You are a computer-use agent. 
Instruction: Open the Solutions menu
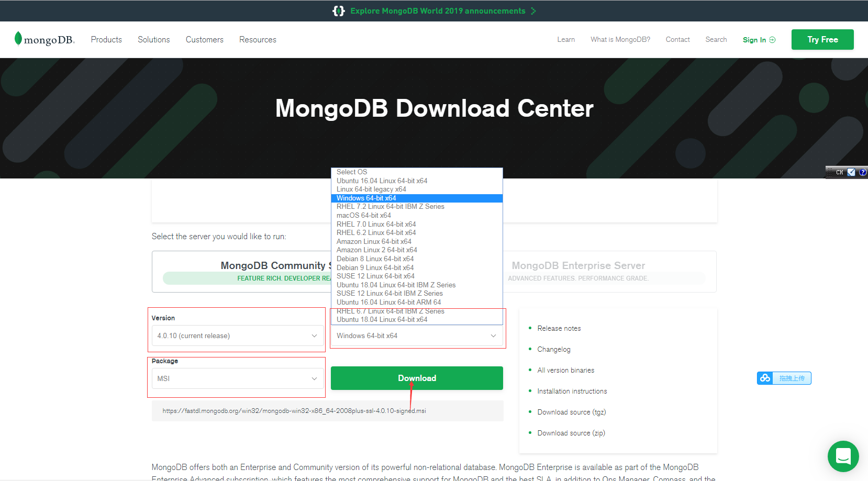153,39
